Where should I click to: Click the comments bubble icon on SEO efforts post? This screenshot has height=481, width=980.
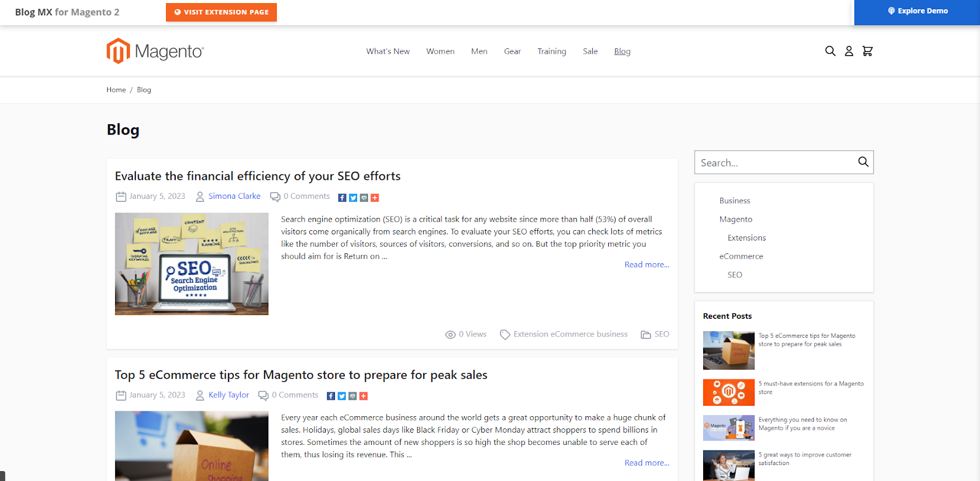275,197
